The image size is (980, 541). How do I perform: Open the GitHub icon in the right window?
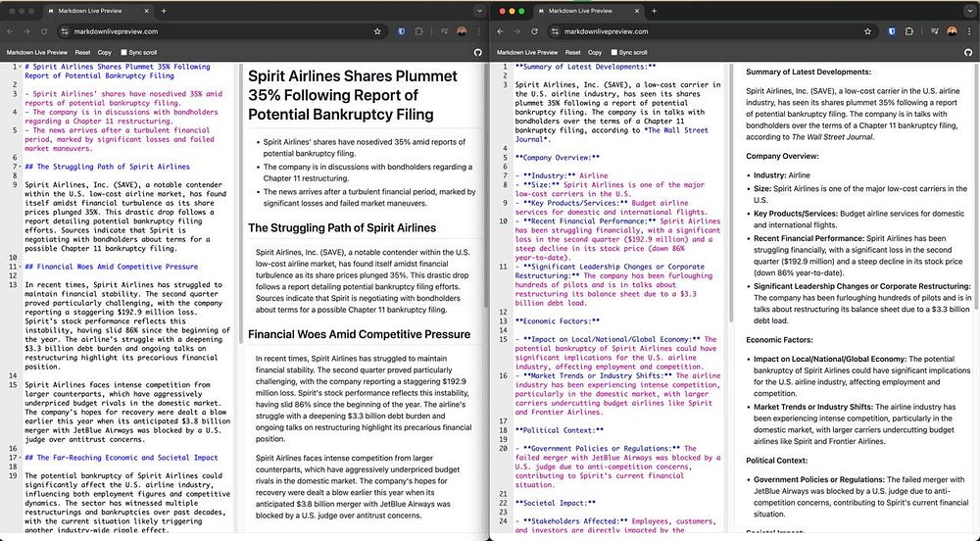(967, 52)
